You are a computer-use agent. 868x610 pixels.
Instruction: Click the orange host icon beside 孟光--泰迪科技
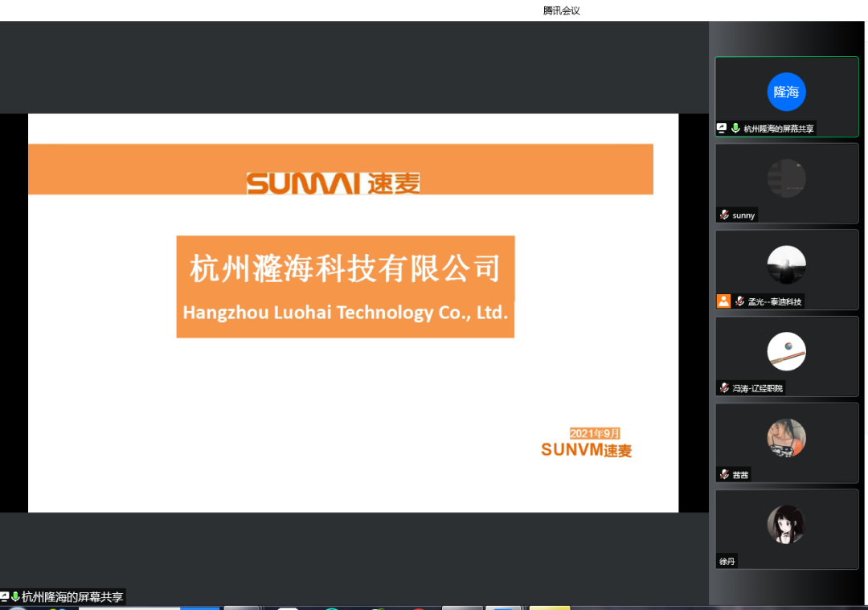click(723, 301)
